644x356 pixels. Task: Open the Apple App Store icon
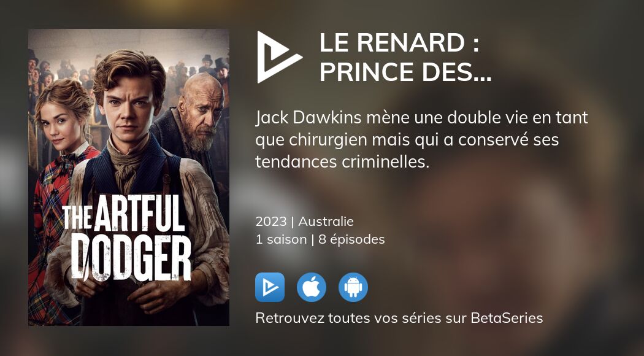[x=312, y=287]
